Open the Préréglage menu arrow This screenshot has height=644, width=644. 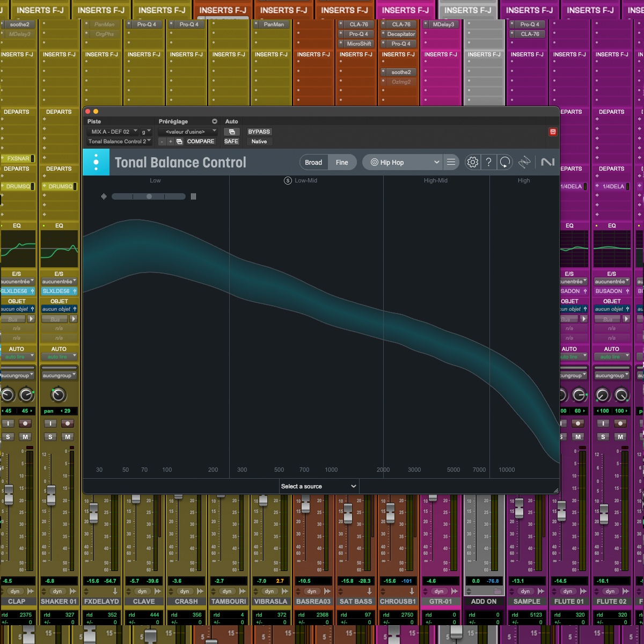(x=215, y=121)
